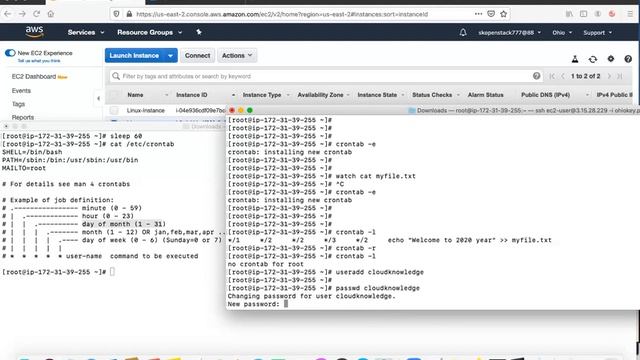This screenshot has width=640, height=360.
Task: Open the Support dropdown
Action: point(598,33)
